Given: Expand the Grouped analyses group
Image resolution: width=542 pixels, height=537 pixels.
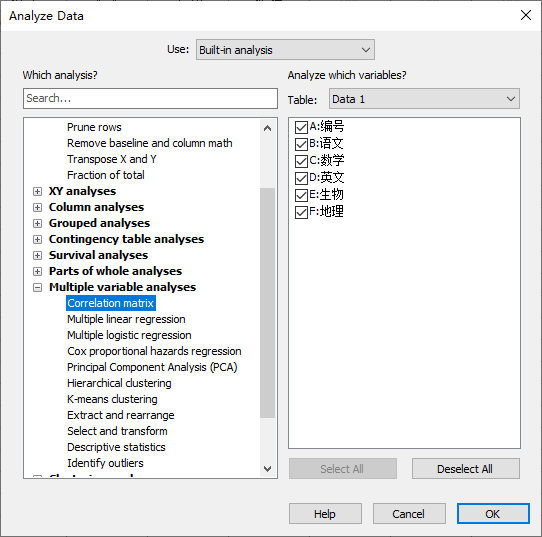Looking at the screenshot, I should tap(37, 223).
